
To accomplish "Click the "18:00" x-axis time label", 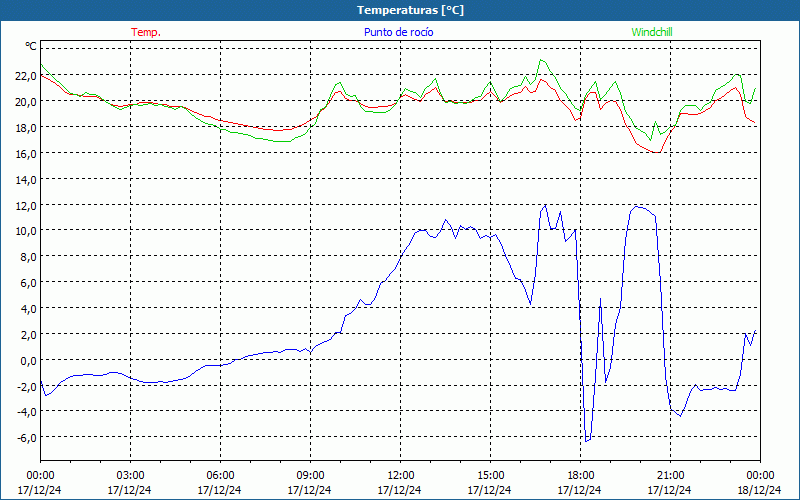I will (581, 476).
